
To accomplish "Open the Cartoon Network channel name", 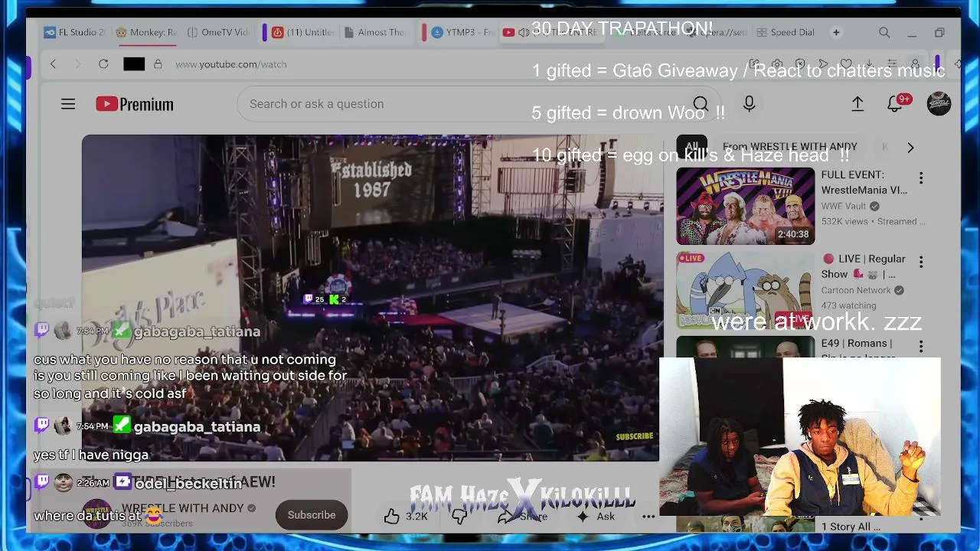I will (x=856, y=290).
